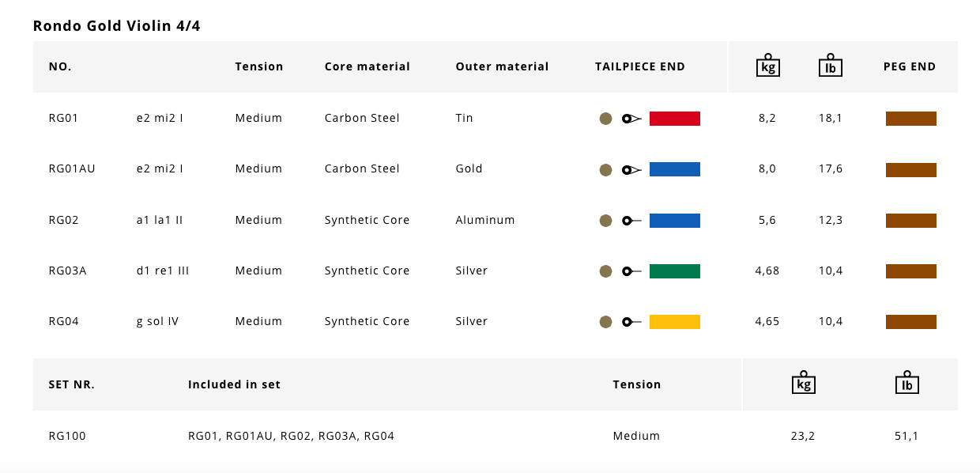
Task: Click the lb weight icon in the set table header
Action: 907,383
